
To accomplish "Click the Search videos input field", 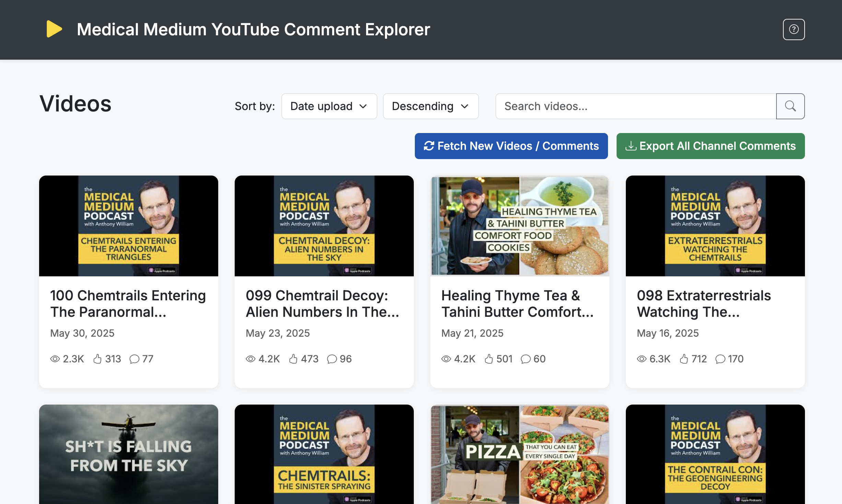I will pyautogui.click(x=636, y=106).
